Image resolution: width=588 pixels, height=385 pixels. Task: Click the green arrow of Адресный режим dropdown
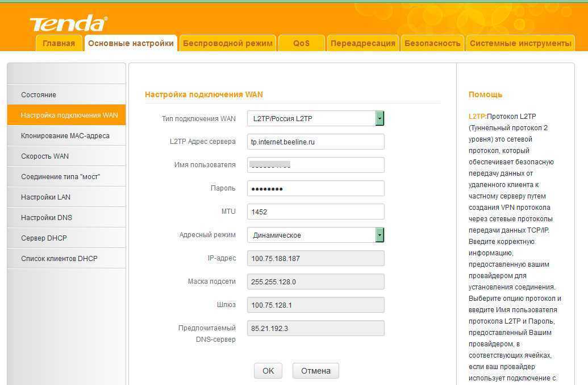point(380,235)
